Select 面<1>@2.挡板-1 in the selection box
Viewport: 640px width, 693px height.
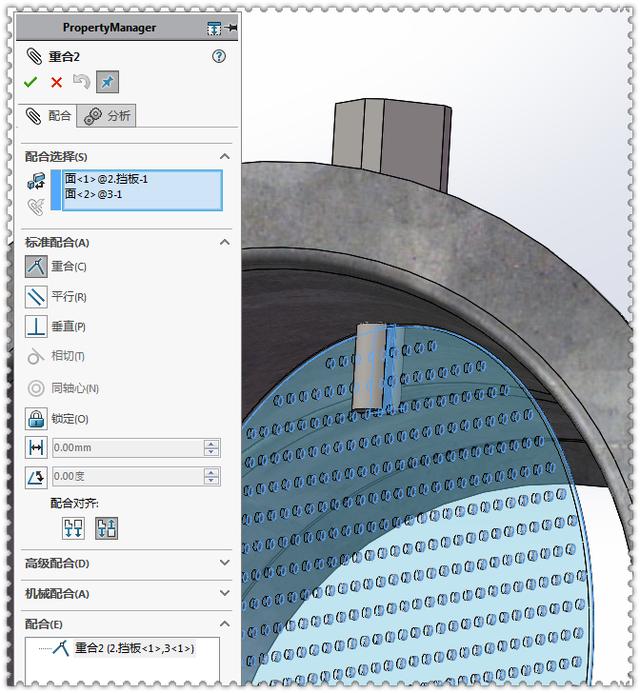point(107,179)
